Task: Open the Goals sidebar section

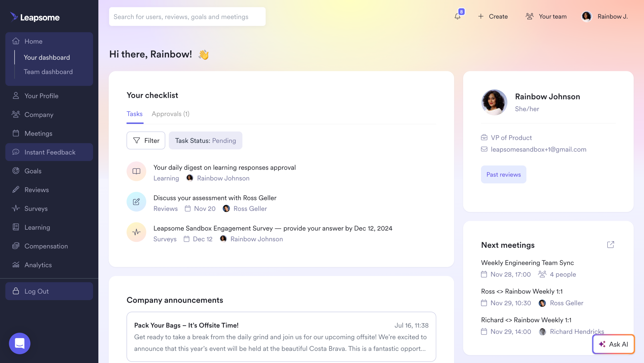Action: pos(33,171)
